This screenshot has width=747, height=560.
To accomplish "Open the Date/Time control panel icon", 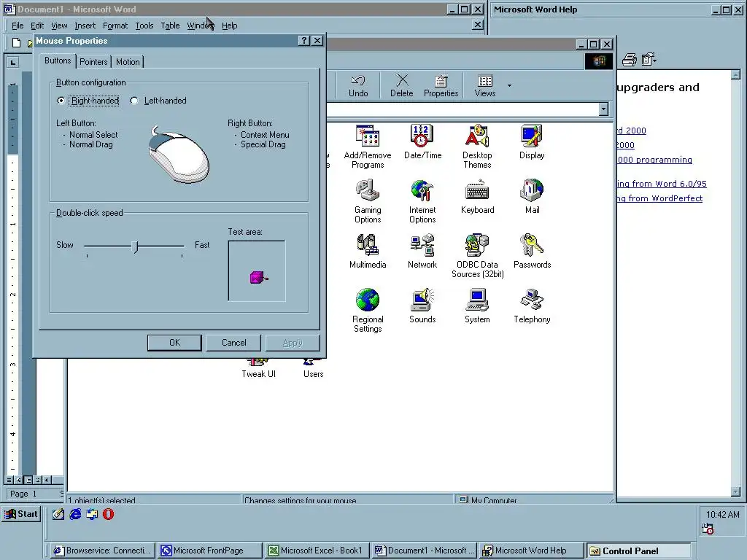I will tap(422, 141).
